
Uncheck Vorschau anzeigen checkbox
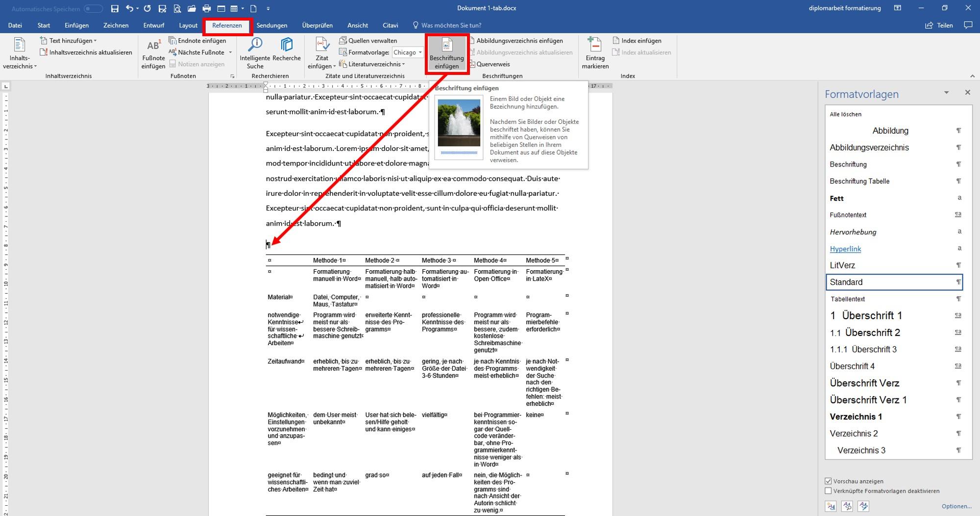(x=828, y=481)
